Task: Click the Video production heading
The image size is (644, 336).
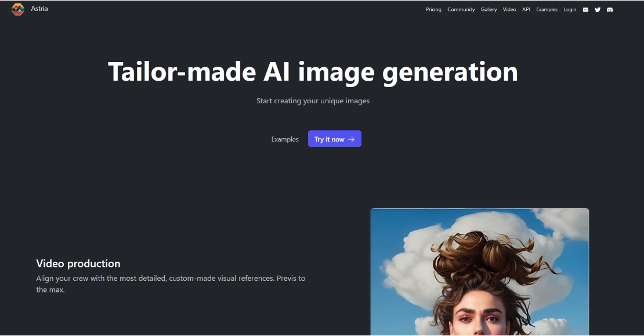Action: click(78, 263)
